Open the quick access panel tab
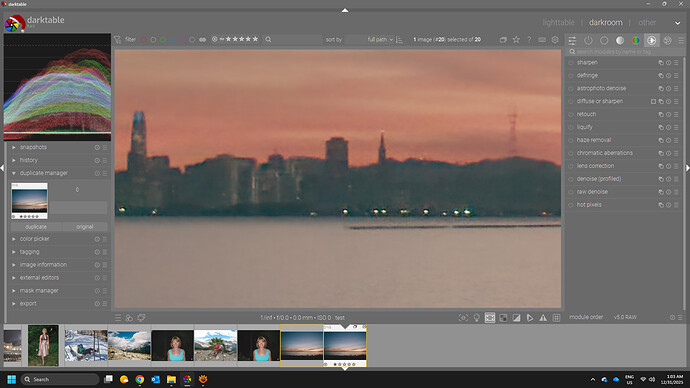The height and width of the screenshot is (388, 690). point(572,40)
